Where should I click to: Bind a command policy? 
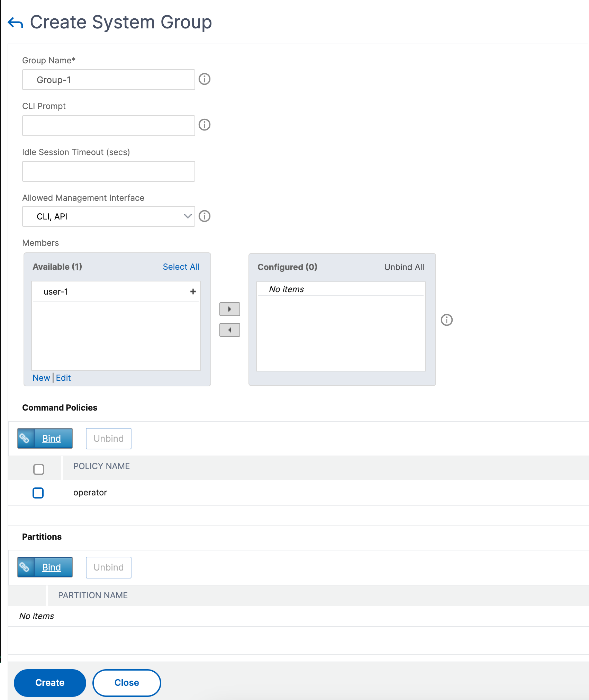coord(45,439)
